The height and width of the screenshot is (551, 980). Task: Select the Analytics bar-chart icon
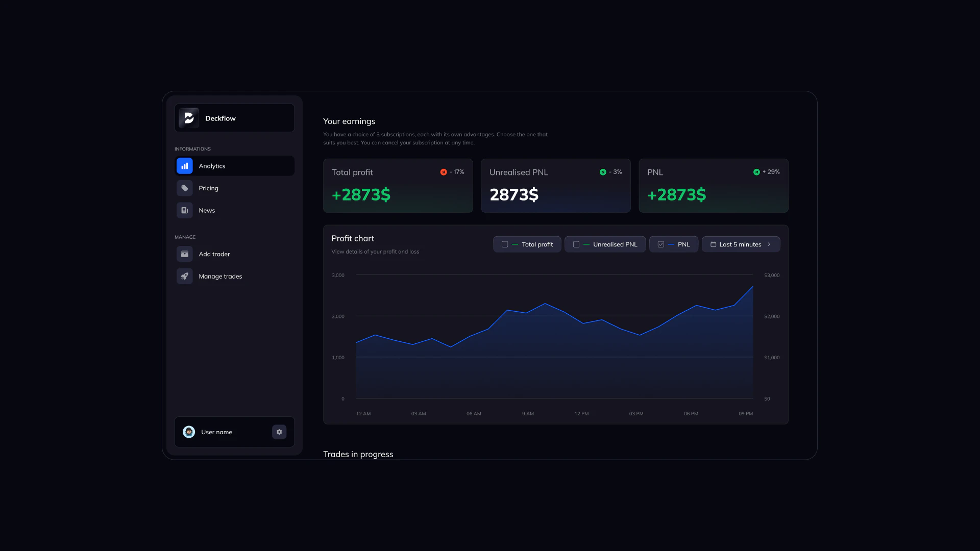pyautogui.click(x=184, y=166)
